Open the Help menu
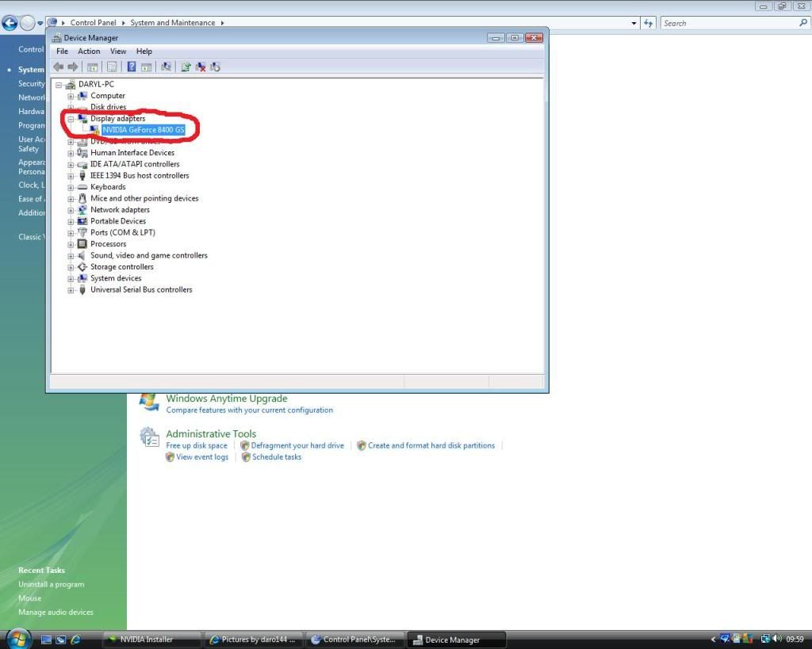Screen dimensions: 812x649 144,52
